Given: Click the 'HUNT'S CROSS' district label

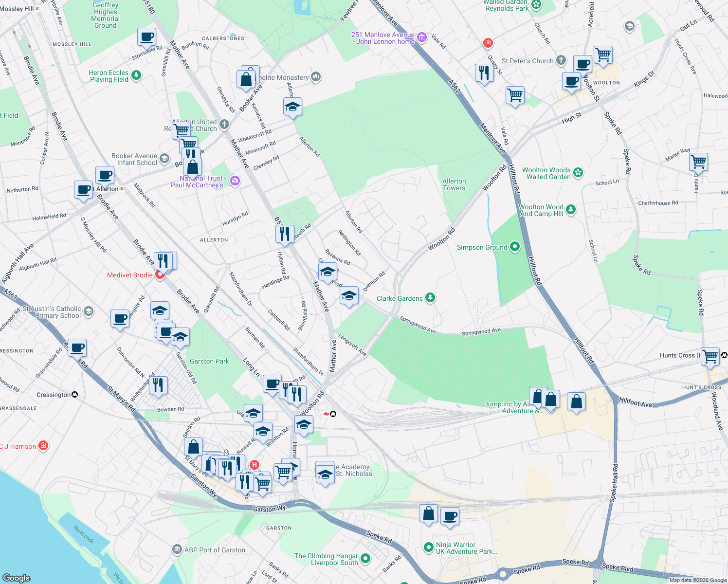Looking at the screenshot, I should pyautogui.click(x=702, y=387).
